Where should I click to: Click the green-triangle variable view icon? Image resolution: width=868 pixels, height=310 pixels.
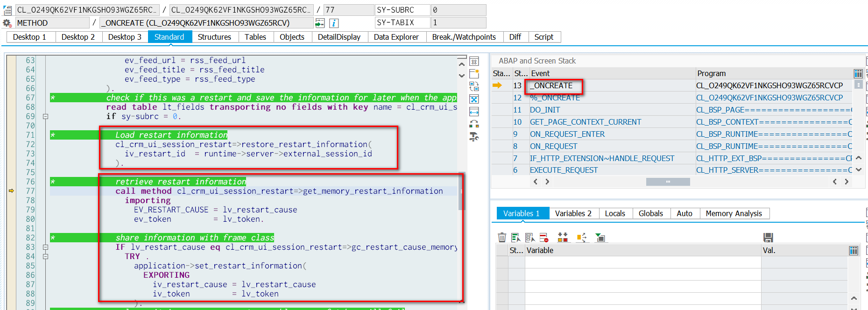pos(600,238)
